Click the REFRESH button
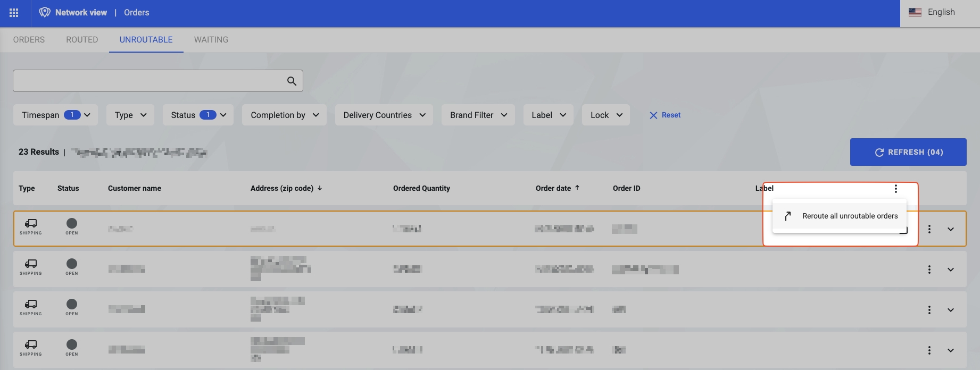The image size is (980, 370). pos(908,152)
